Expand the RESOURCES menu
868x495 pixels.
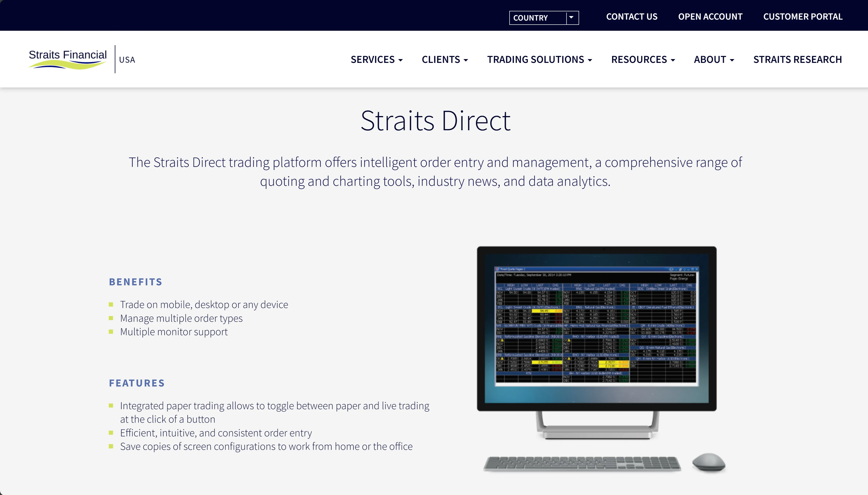643,60
